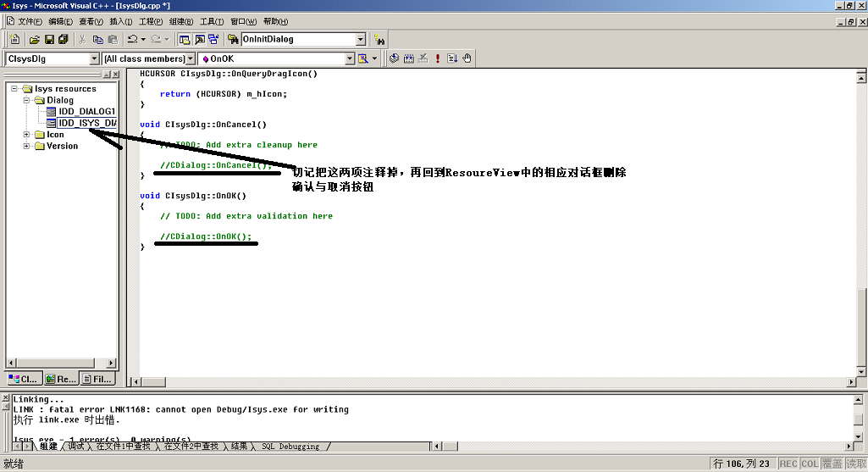Screen dimensions: 868x472
Task: Open the 插入(I) menu
Action: 121,21
